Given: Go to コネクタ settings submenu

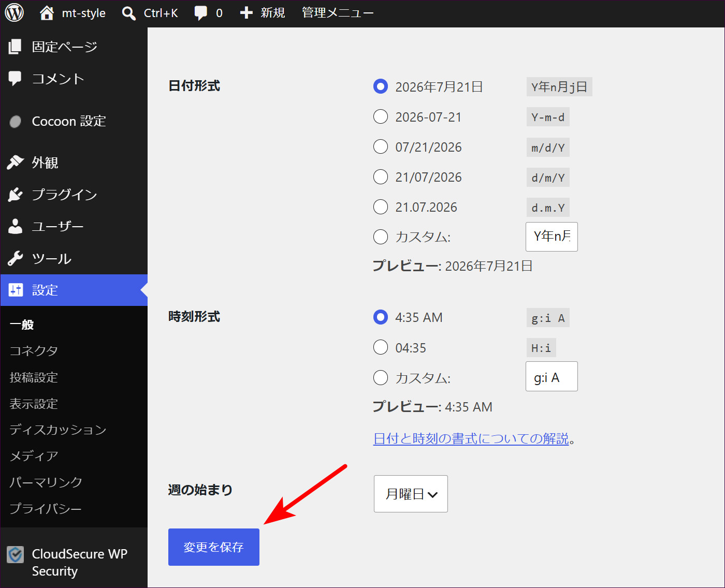Looking at the screenshot, I should click(x=34, y=350).
